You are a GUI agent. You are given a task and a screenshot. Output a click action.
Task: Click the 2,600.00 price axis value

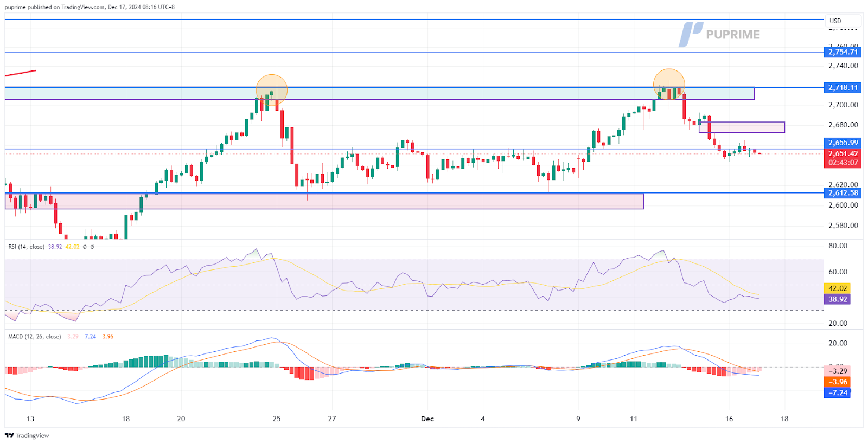[x=843, y=205]
